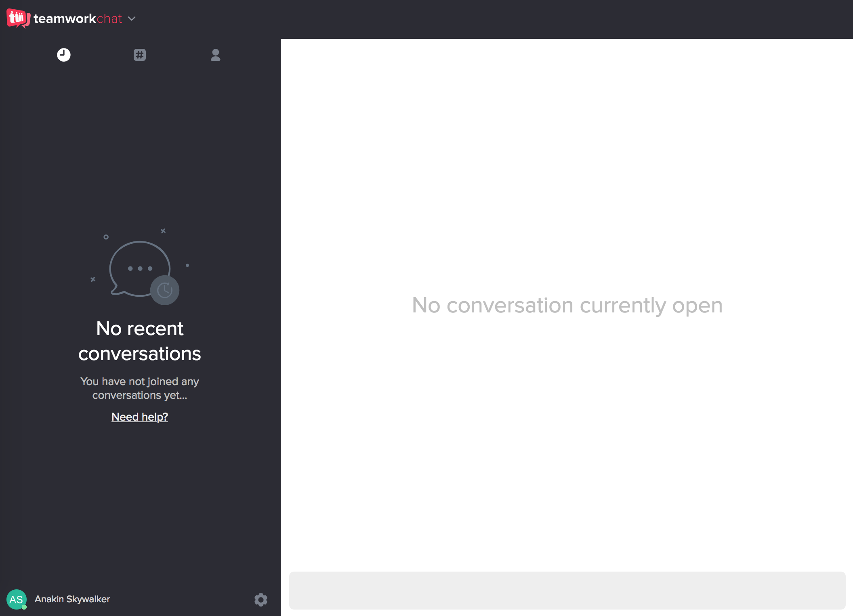
Task: Click the green online status dot
Action: click(24, 607)
